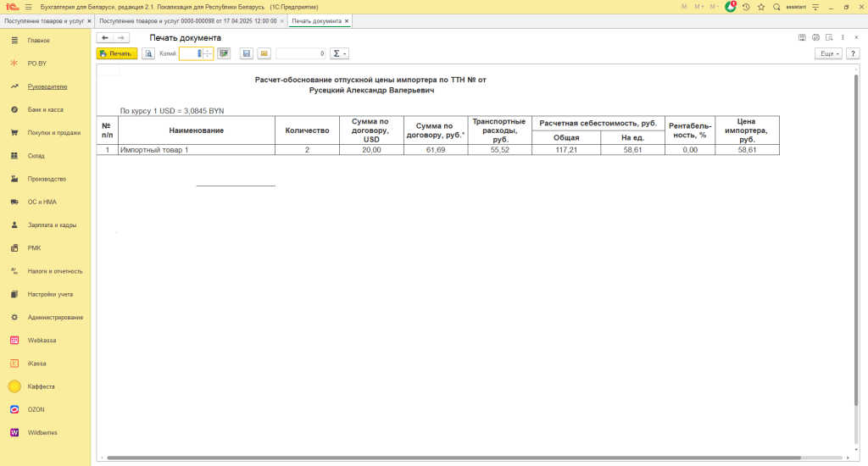Screen dimensions: 868x466
Task: Click save-to-disk icon in form header
Action: pos(802,37)
